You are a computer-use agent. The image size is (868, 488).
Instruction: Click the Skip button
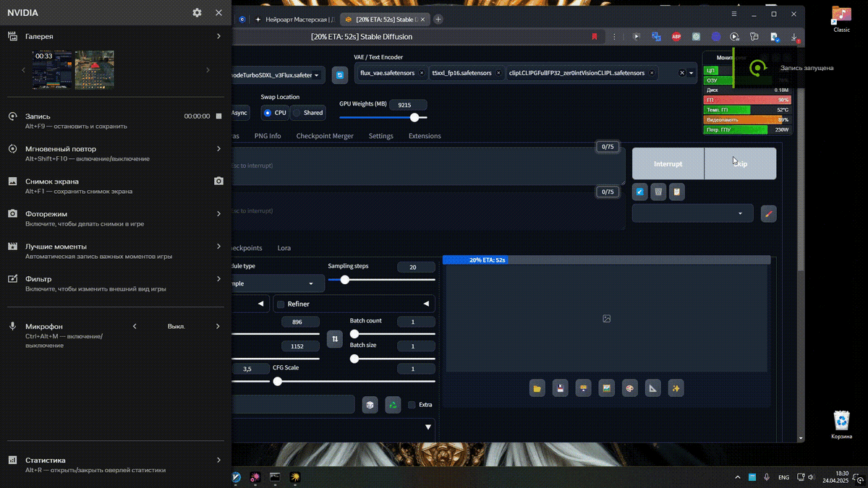coord(740,164)
